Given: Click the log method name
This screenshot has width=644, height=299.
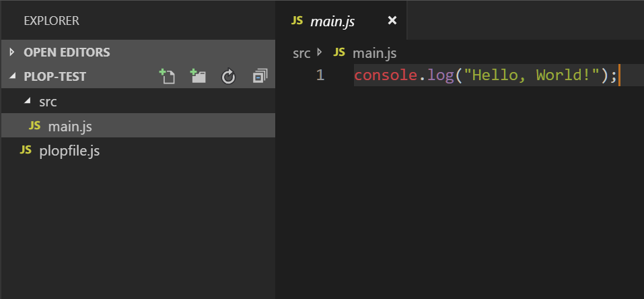Looking at the screenshot, I should pyautogui.click(x=441, y=75).
